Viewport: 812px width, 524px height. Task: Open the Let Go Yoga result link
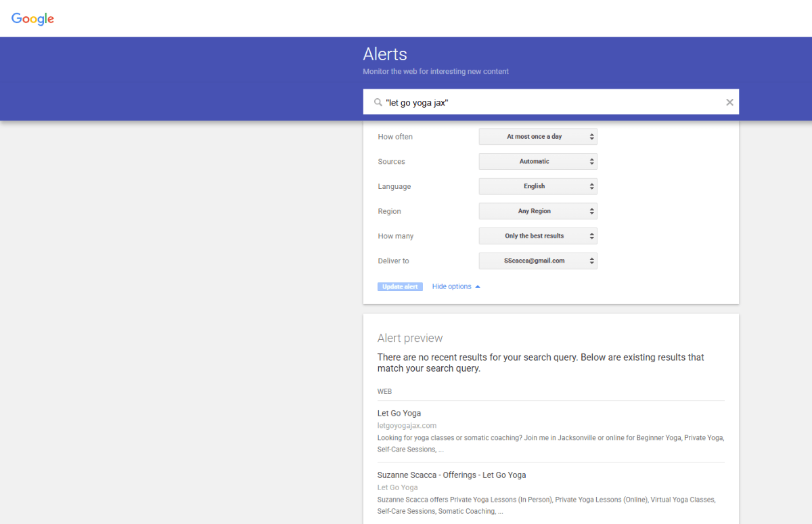pyautogui.click(x=399, y=413)
